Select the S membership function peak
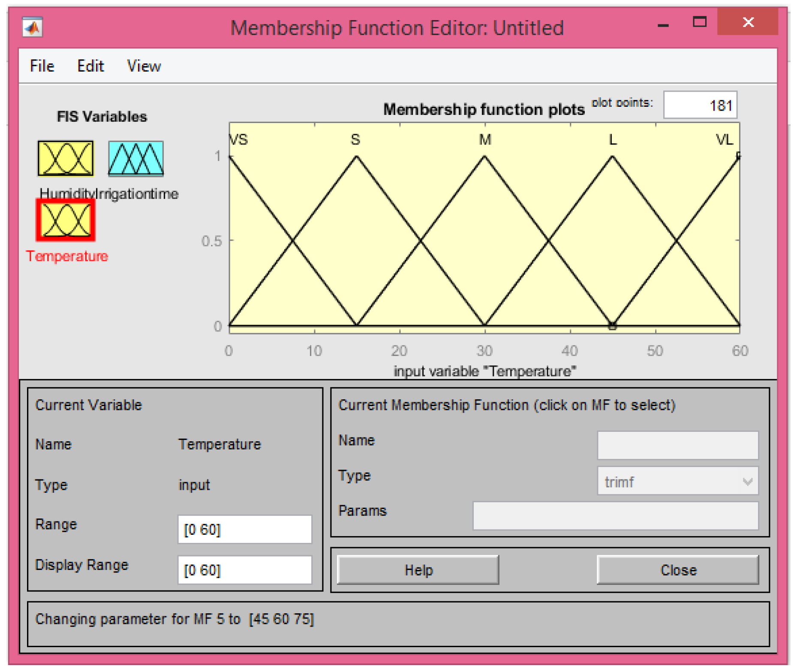This screenshot has height=672, width=797. click(x=356, y=157)
